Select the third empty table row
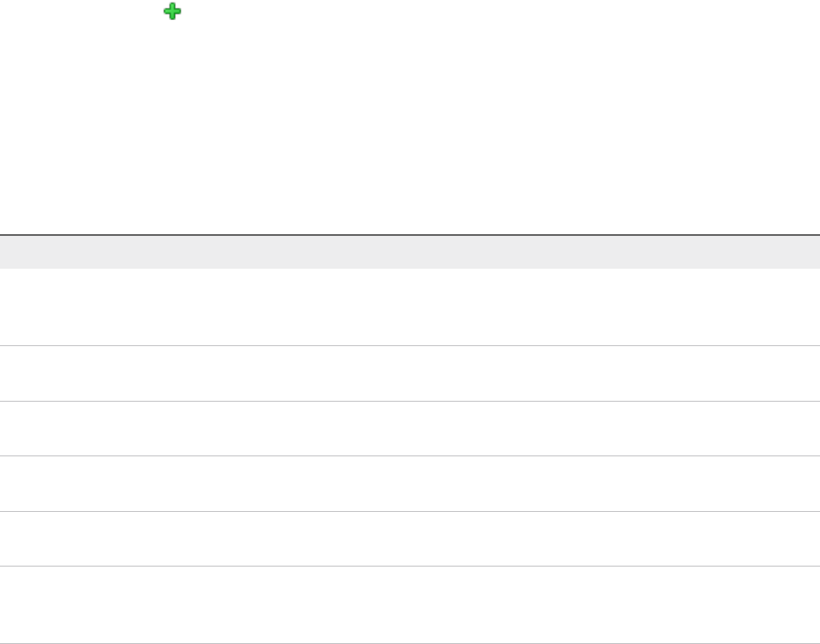 [x=410, y=428]
